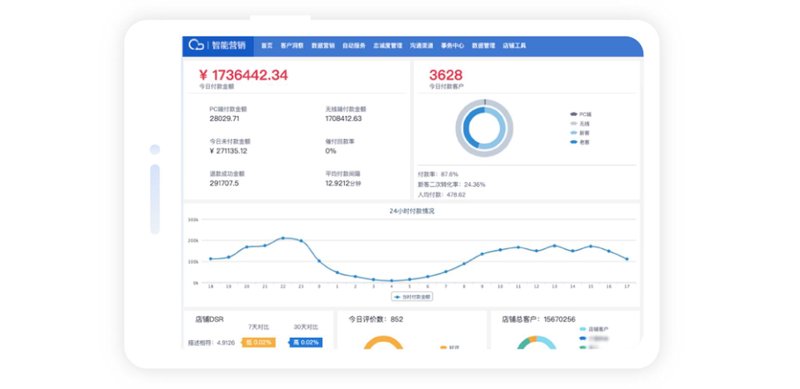800x389 pixels.
Task: Click the PC payment amount 28029.71
Action: click(x=224, y=118)
